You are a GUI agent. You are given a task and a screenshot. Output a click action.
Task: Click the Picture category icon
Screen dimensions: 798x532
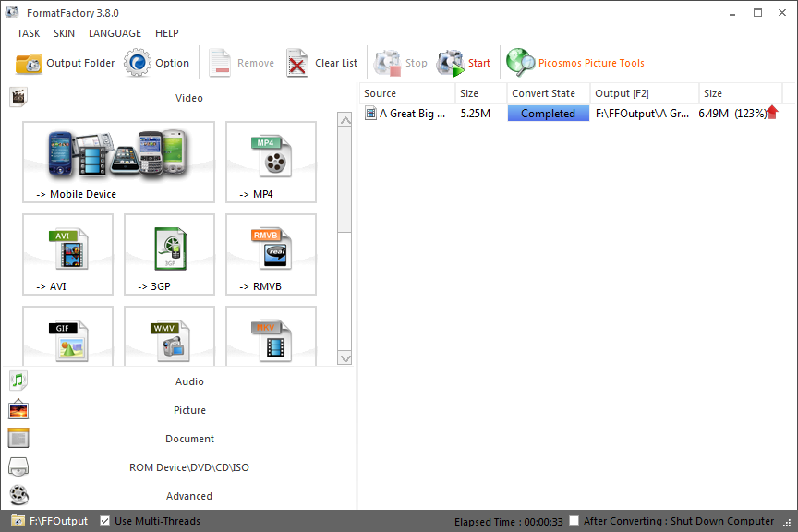pyautogui.click(x=18, y=409)
